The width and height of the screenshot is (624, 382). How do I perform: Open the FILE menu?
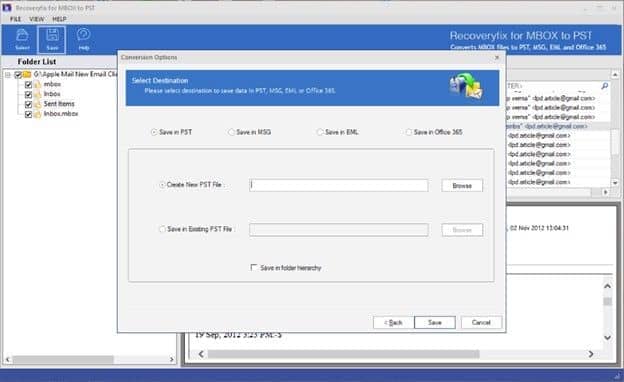point(16,19)
